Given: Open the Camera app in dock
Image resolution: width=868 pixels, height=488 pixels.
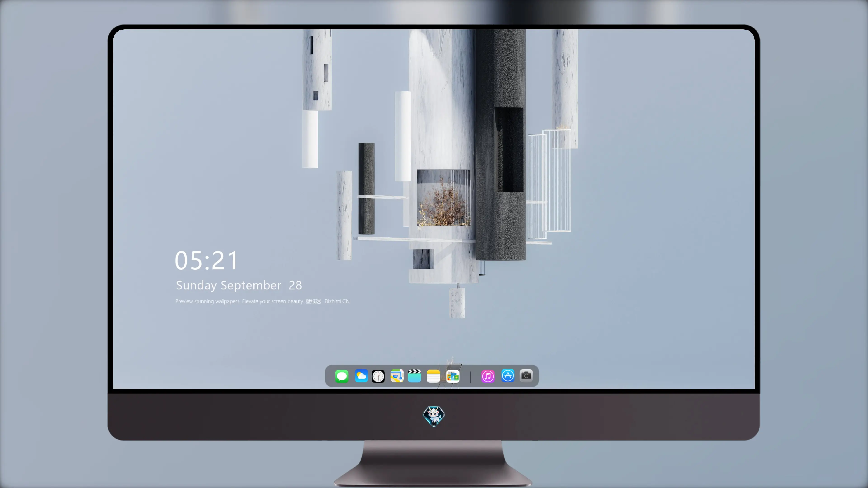Looking at the screenshot, I should [x=526, y=375].
